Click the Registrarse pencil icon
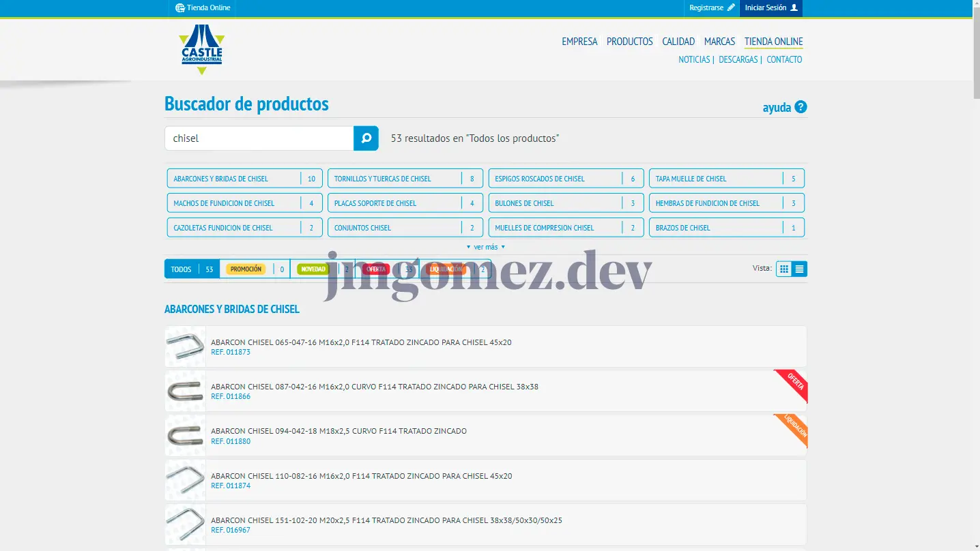The width and height of the screenshot is (980, 551). (x=731, y=8)
